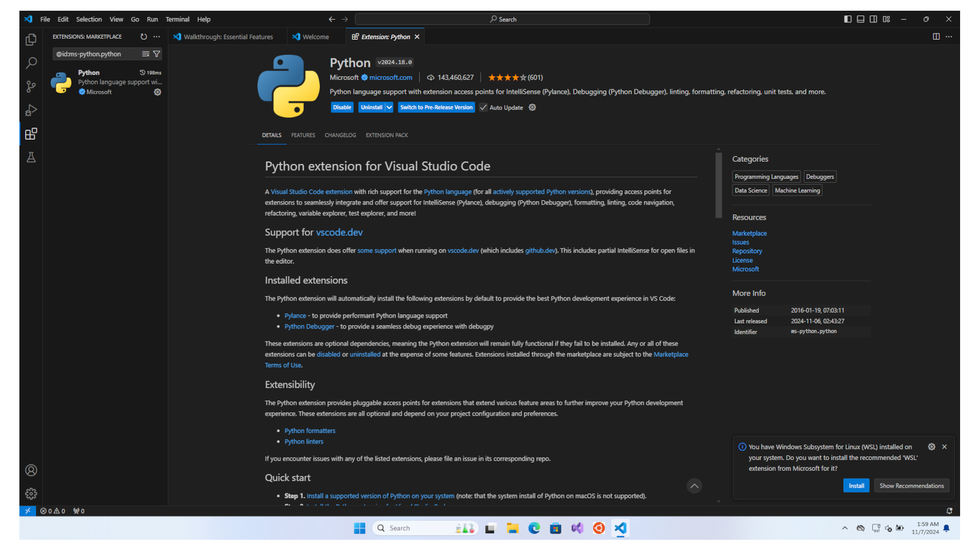Viewport: 980px width, 551px height.
Task: Refresh the extensions marketplace list
Action: click(x=143, y=36)
